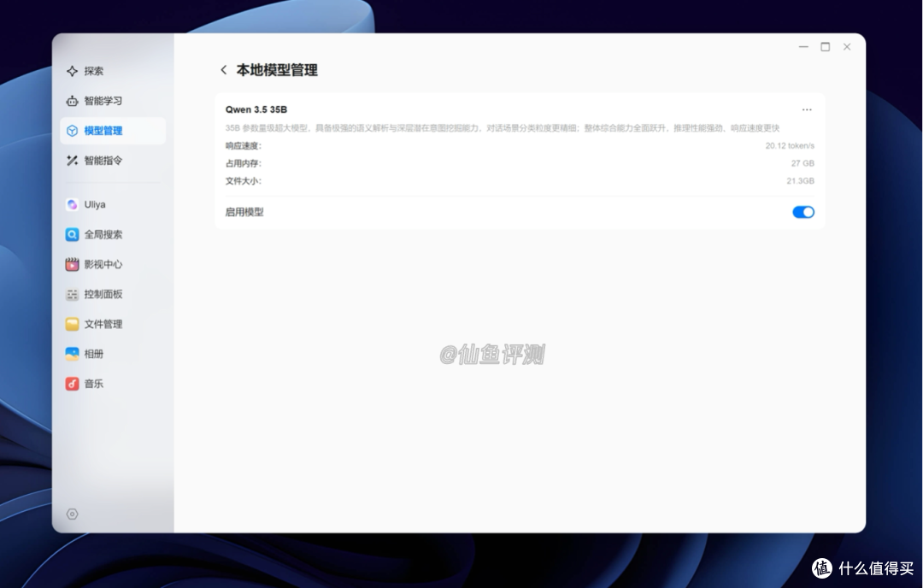Launch the Uliya app icon
This screenshot has width=923, height=588.
(73, 205)
